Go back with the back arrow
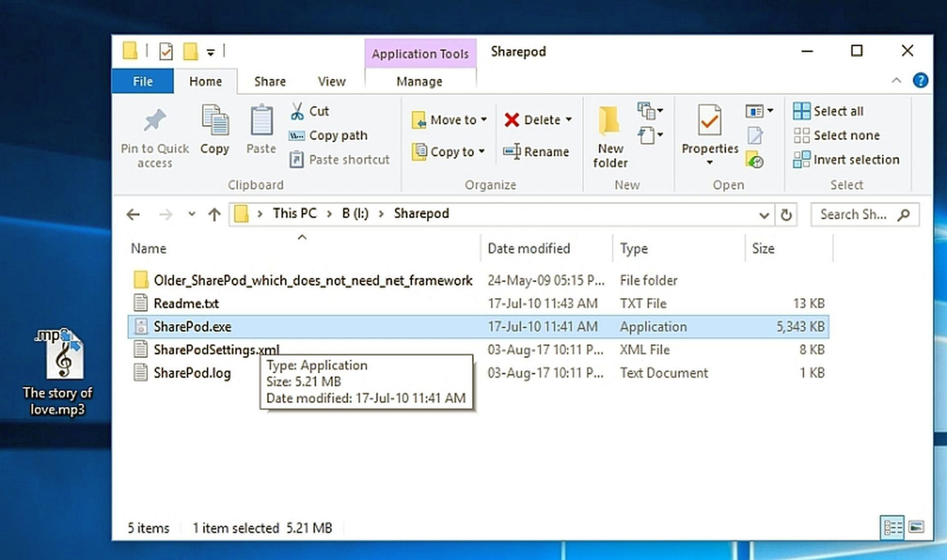Screen dimensions: 947x560 (133, 215)
